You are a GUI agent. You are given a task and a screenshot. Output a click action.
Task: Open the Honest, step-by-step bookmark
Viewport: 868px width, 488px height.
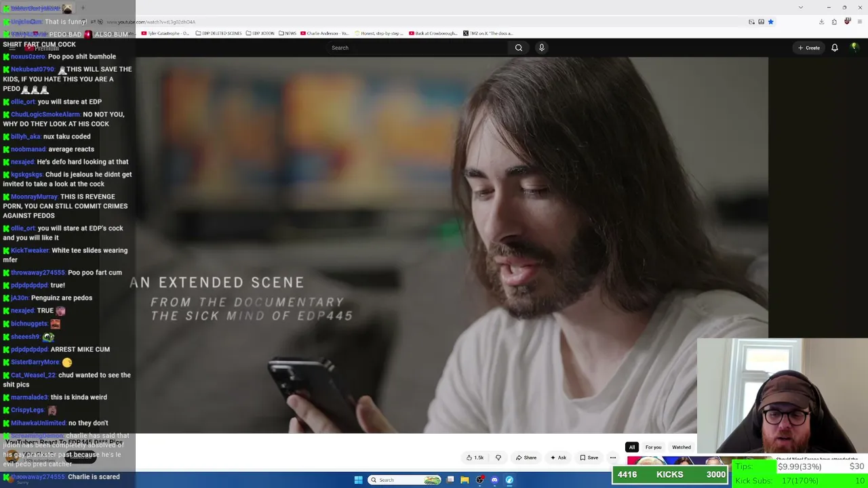coord(378,33)
